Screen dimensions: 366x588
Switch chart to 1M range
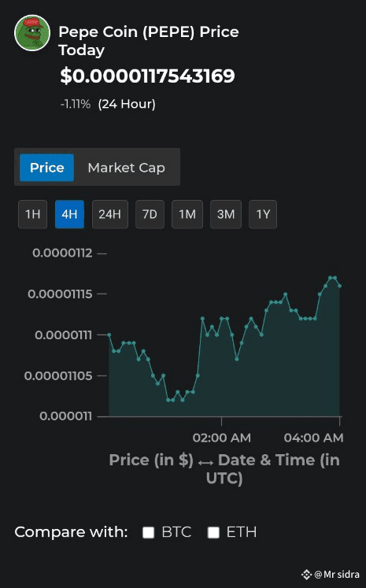tap(187, 214)
